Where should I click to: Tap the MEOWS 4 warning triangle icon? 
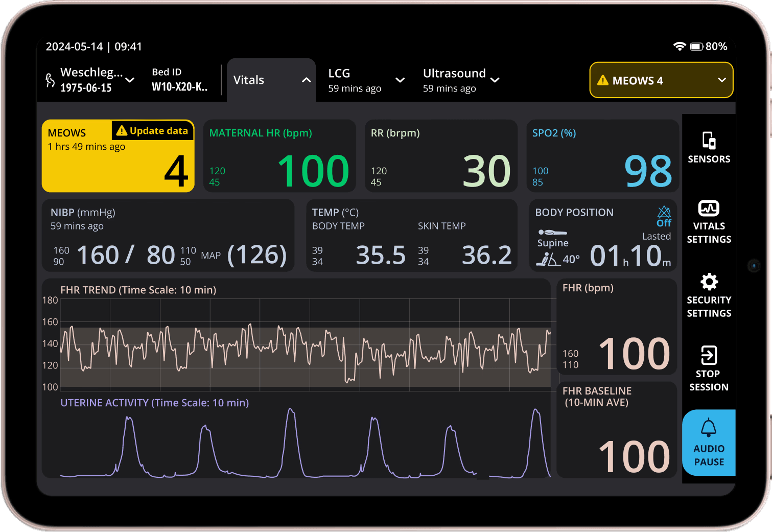(x=603, y=80)
